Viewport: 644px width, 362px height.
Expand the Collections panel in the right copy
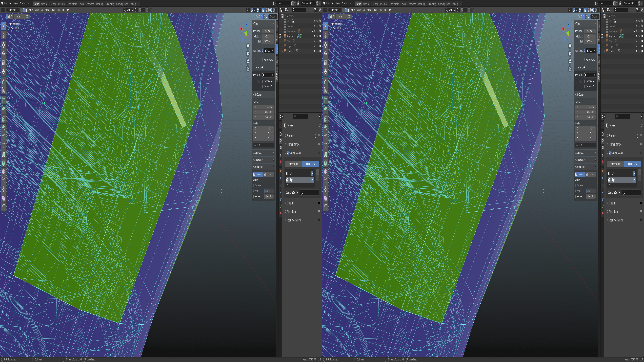click(x=580, y=153)
